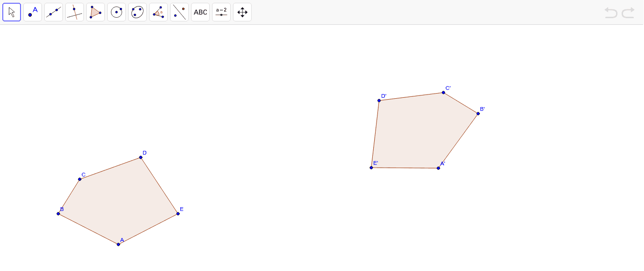Click segment D'E' of the right polygon
Image resolution: width=644 pixels, height=271 pixels.
coord(375,134)
